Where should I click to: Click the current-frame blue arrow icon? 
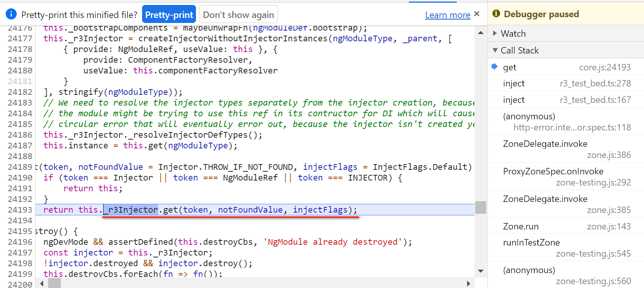point(495,67)
